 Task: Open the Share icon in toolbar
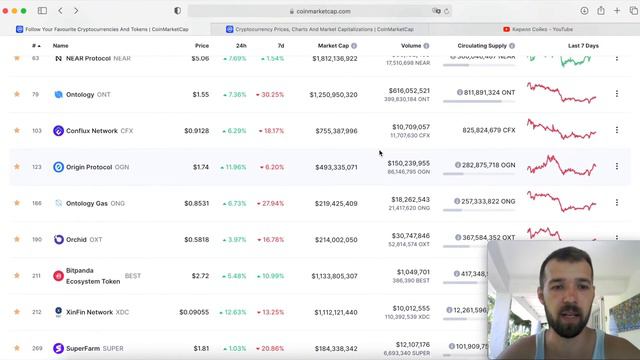click(601, 11)
